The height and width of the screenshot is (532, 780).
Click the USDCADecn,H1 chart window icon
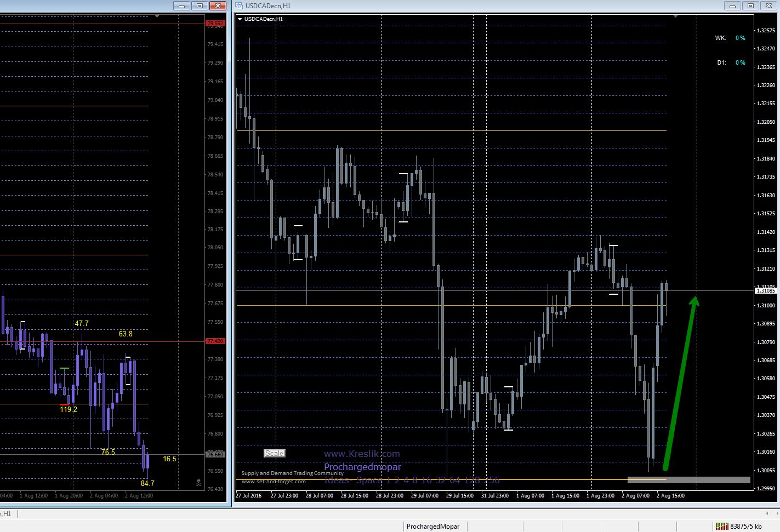coord(240,6)
